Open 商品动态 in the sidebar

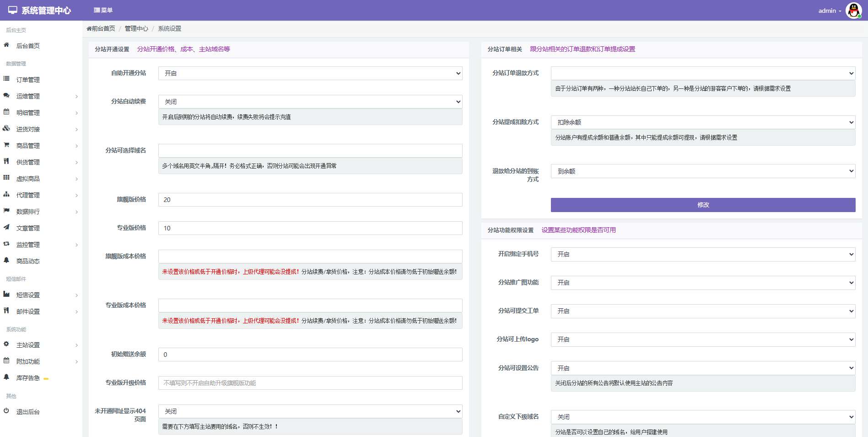pyautogui.click(x=28, y=261)
